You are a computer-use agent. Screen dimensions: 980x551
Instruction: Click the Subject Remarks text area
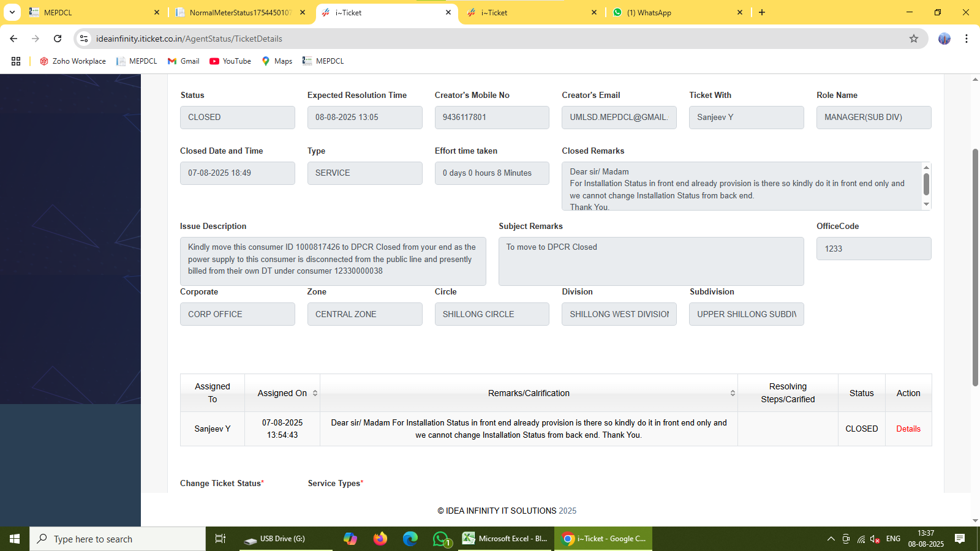pos(651,261)
